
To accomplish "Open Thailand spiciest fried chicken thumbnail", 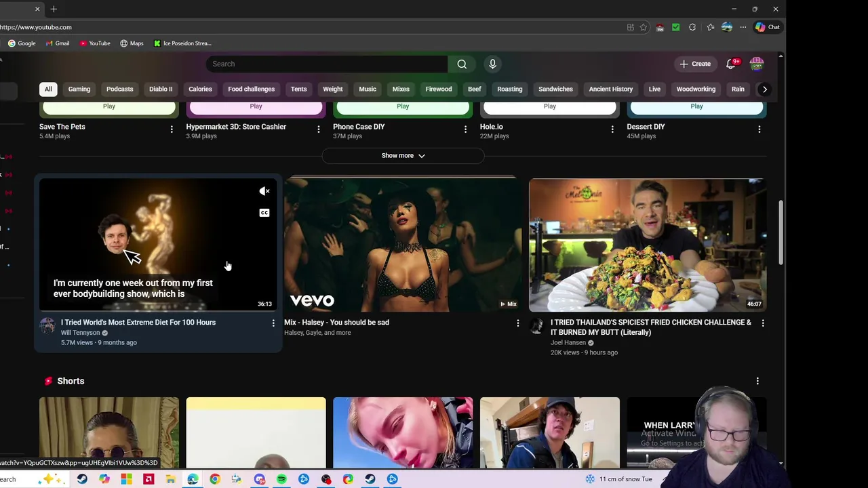I will pos(648,245).
